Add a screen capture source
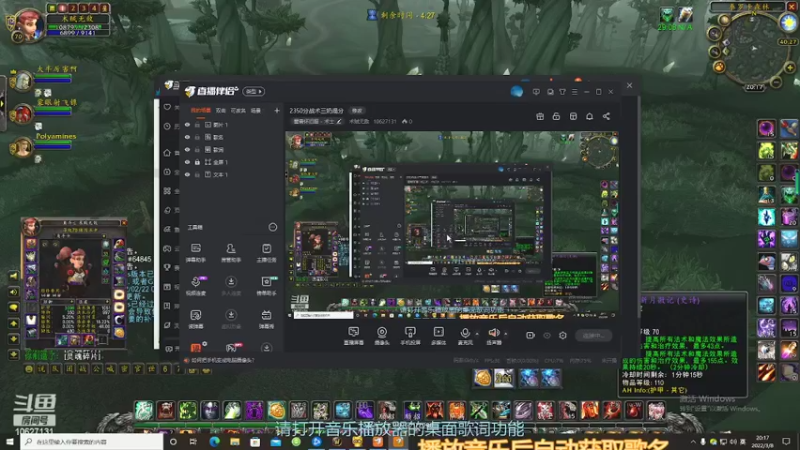The height and width of the screenshot is (450, 800). click(354, 336)
